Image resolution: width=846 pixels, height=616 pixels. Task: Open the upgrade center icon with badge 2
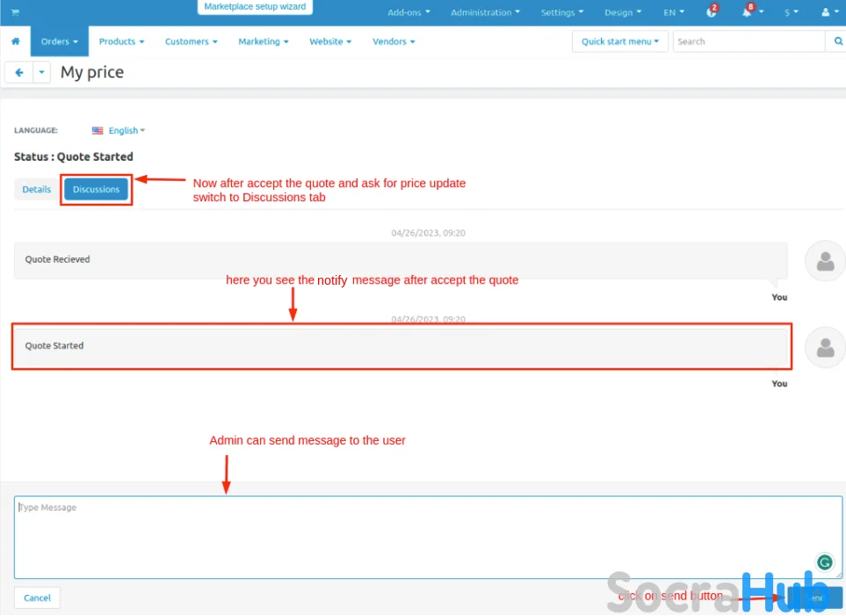[x=711, y=12]
